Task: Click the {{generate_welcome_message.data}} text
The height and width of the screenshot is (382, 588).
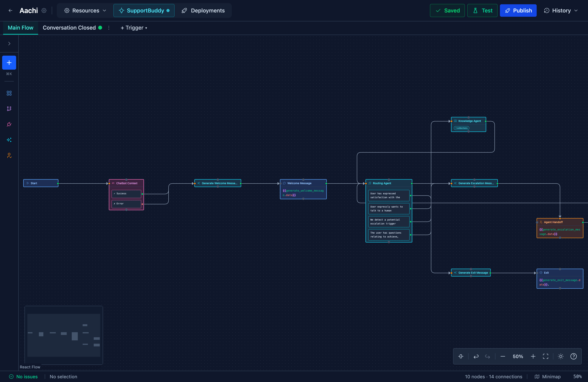Action: click(x=303, y=193)
